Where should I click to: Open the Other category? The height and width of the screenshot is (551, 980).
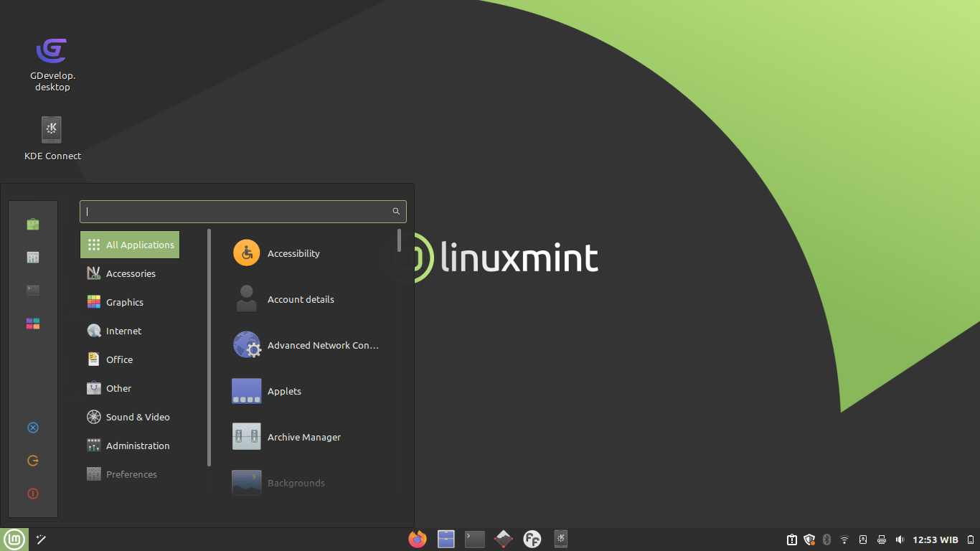point(130,388)
